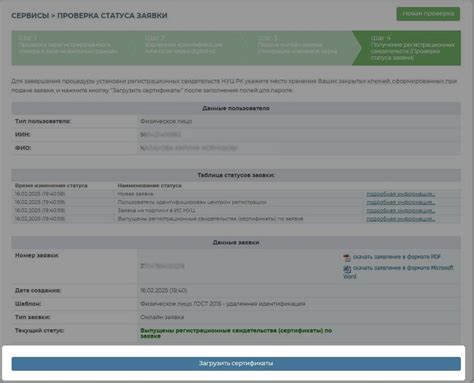Click the page title Проверка статуса заявки
The image size is (474, 383).
(112, 16)
